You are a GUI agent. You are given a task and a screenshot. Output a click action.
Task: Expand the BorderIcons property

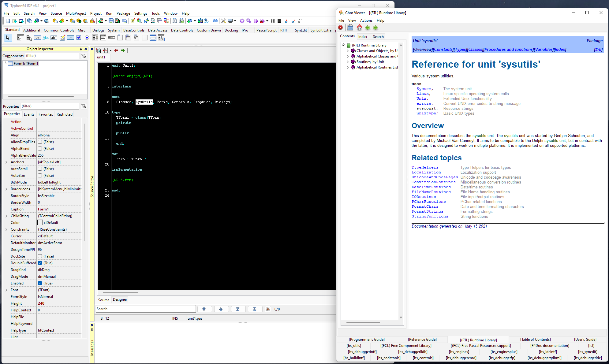pyautogui.click(x=6, y=189)
